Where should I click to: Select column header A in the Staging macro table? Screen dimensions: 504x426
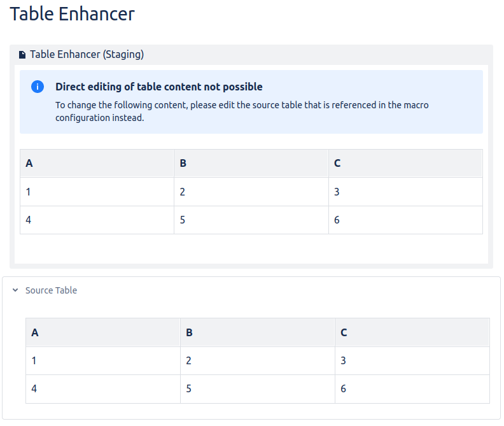pyautogui.click(x=29, y=164)
